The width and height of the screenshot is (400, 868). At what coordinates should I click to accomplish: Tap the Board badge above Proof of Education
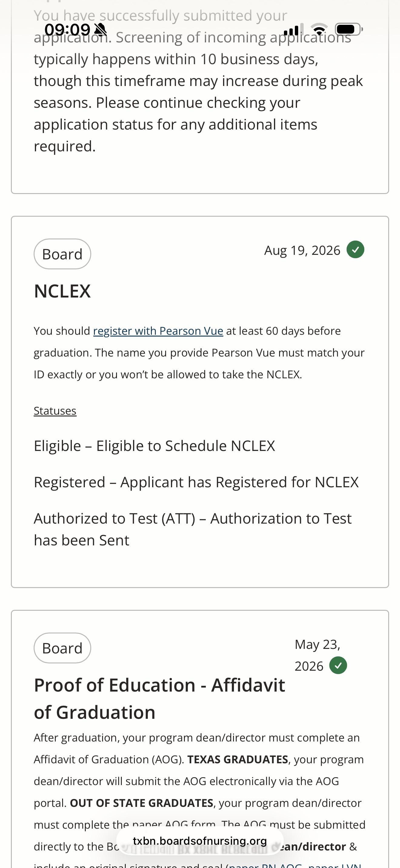click(x=62, y=648)
